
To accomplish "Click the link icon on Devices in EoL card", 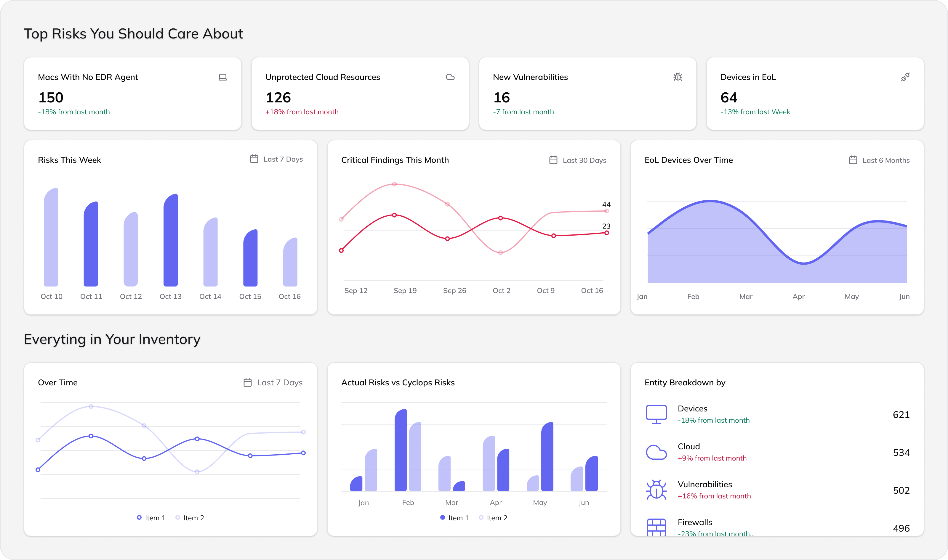I will point(905,77).
